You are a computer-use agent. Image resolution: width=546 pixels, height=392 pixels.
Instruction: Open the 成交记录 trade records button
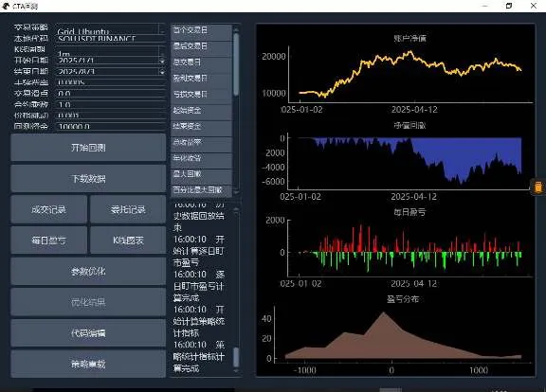(48, 209)
